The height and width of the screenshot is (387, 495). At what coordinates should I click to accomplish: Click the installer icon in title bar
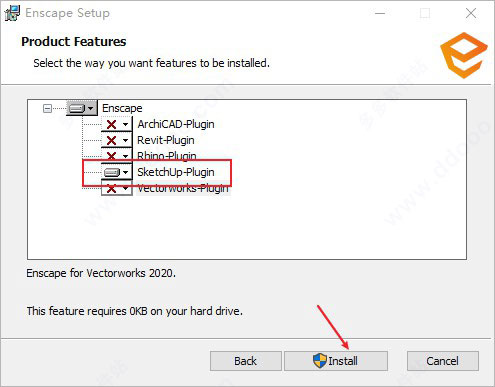pos(12,13)
